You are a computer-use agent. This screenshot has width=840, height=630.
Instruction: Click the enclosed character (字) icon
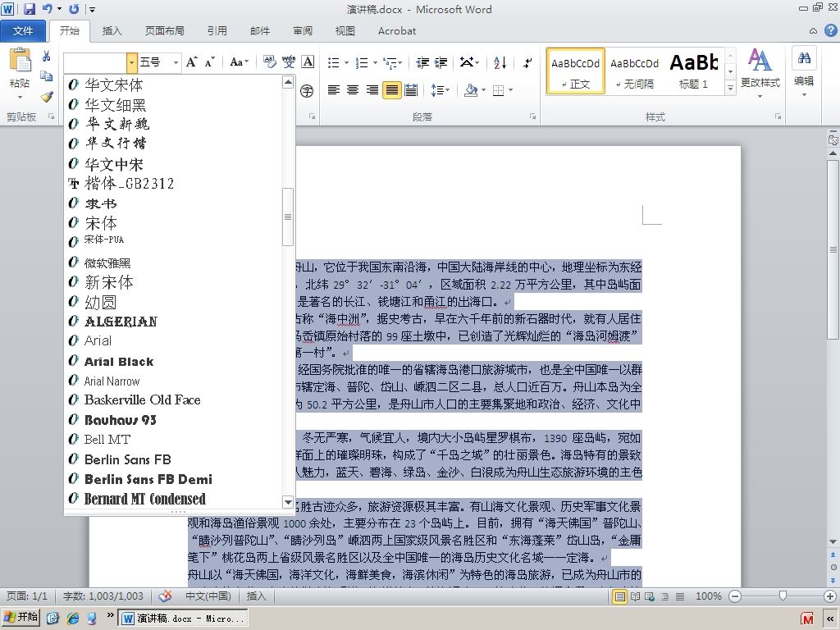click(307, 90)
